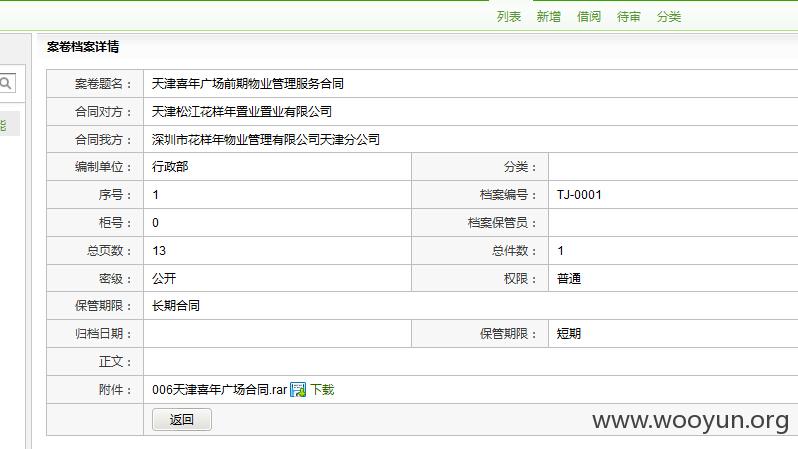Click the 行政部 value
The image size is (798, 449).
[x=170, y=166]
